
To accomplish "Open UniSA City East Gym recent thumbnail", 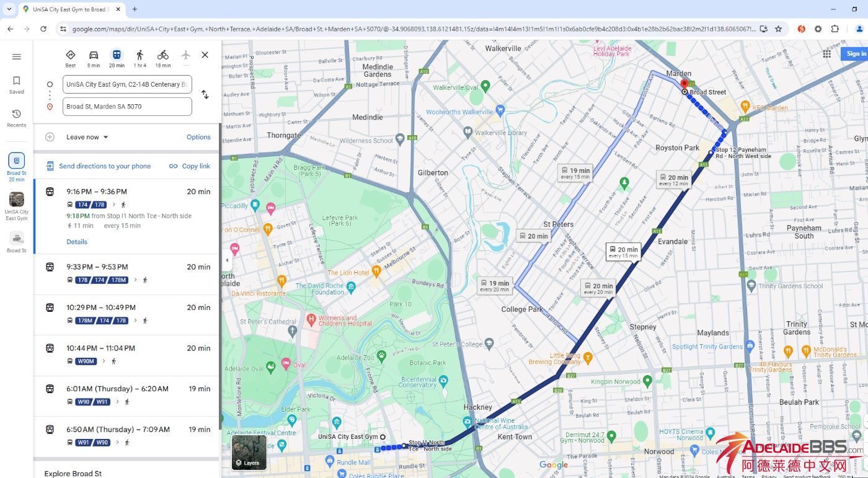I will (x=17, y=206).
